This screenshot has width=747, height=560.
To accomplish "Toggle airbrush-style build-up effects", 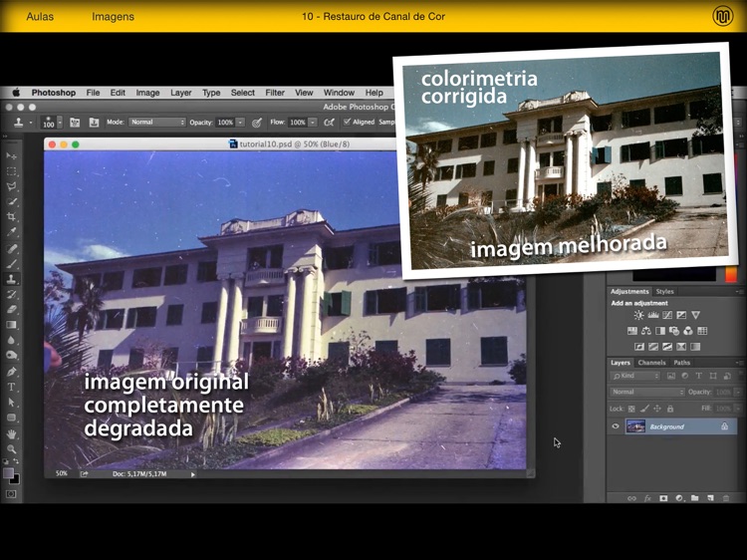I will (329, 123).
